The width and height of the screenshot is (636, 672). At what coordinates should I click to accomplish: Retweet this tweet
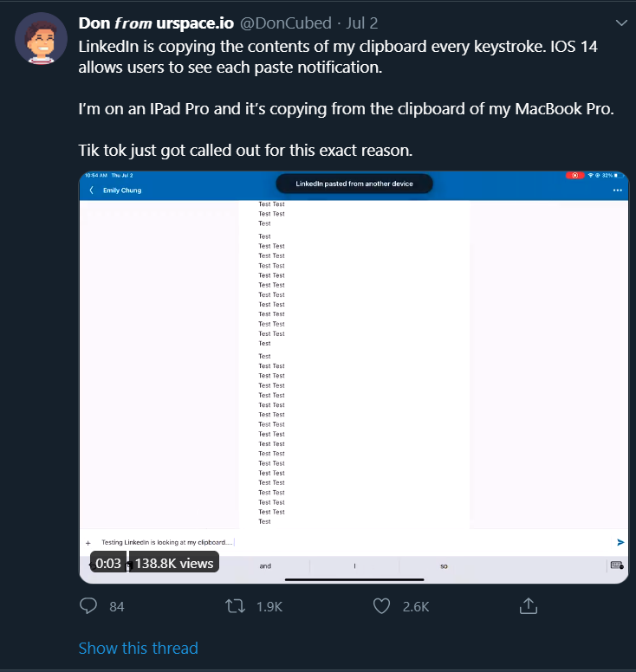coord(234,606)
